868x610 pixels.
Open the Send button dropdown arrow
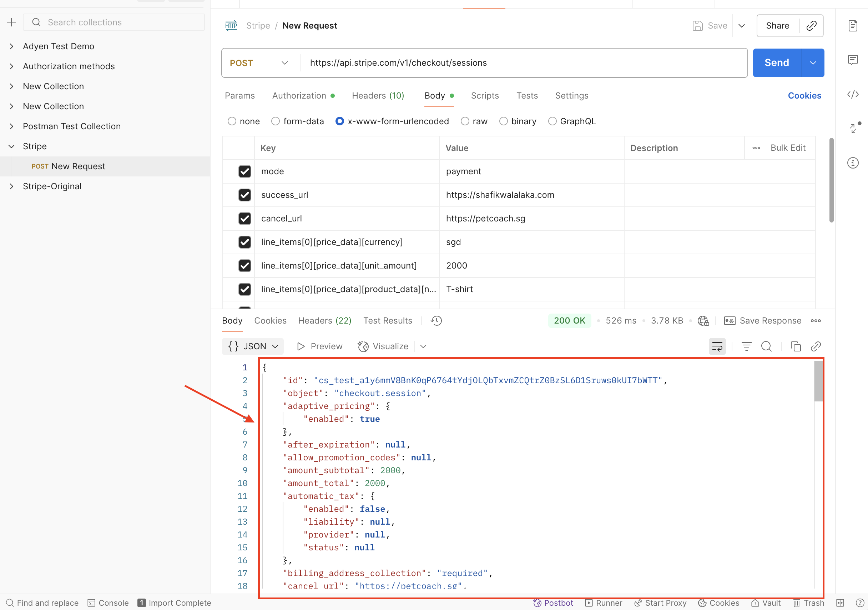(x=812, y=63)
